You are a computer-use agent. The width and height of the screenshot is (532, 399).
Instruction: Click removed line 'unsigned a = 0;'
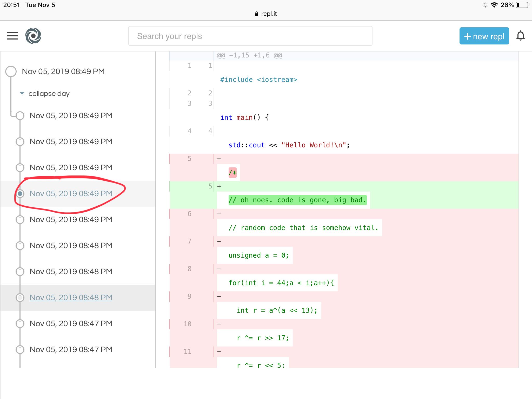(258, 255)
